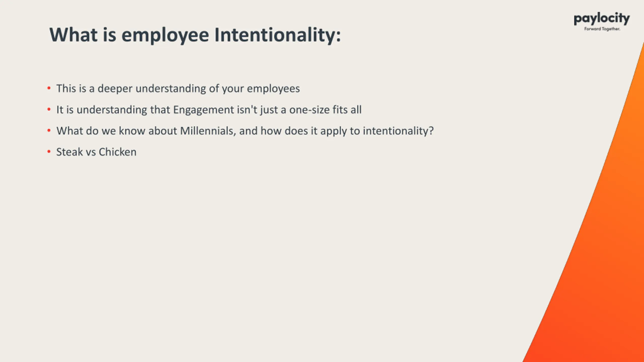Click the word 'employees' in first bullet
The width and height of the screenshot is (644, 362).
273,89
